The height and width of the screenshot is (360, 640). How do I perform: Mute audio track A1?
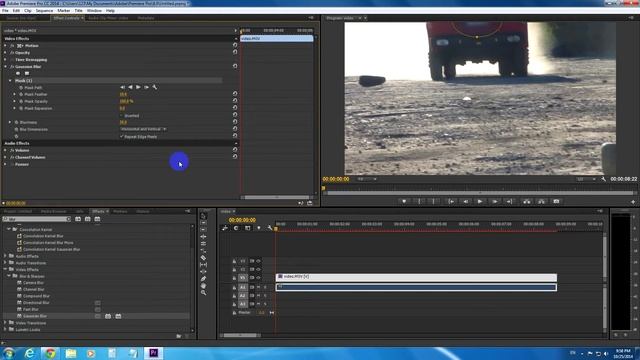coord(258,287)
